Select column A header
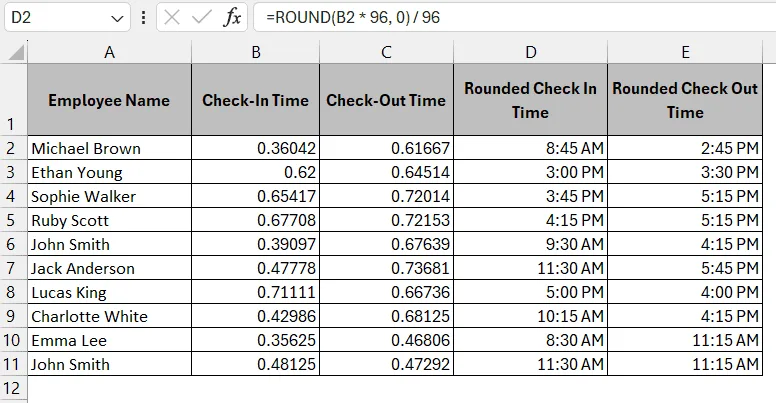This screenshot has height=403, width=776. tap(109, 52)
